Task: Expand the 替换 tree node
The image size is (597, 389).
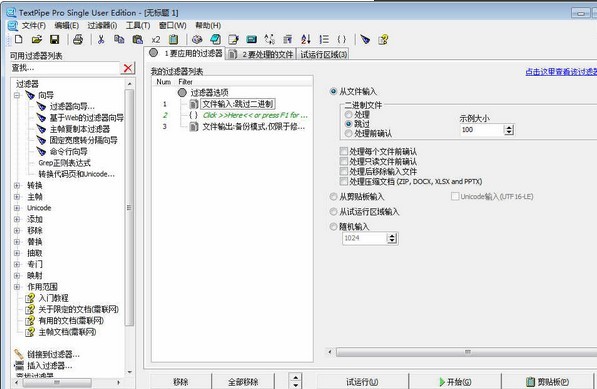Action: coord(17,242)
